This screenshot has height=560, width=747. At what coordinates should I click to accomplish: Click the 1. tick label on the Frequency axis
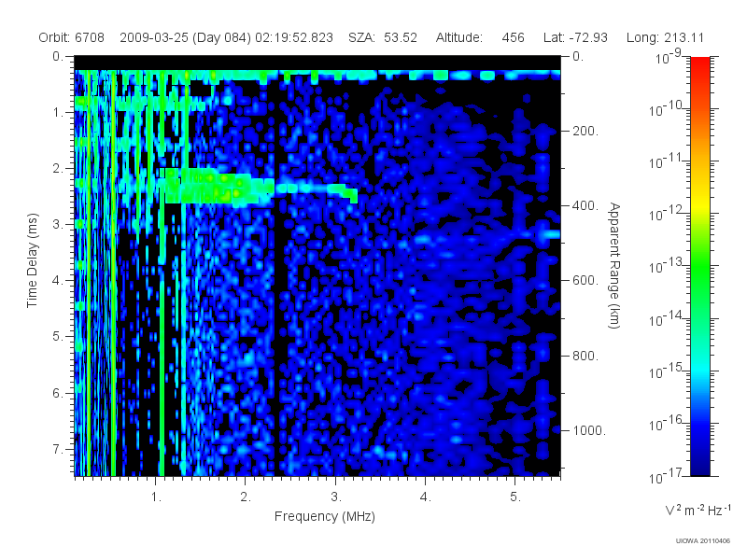[156, 497]
